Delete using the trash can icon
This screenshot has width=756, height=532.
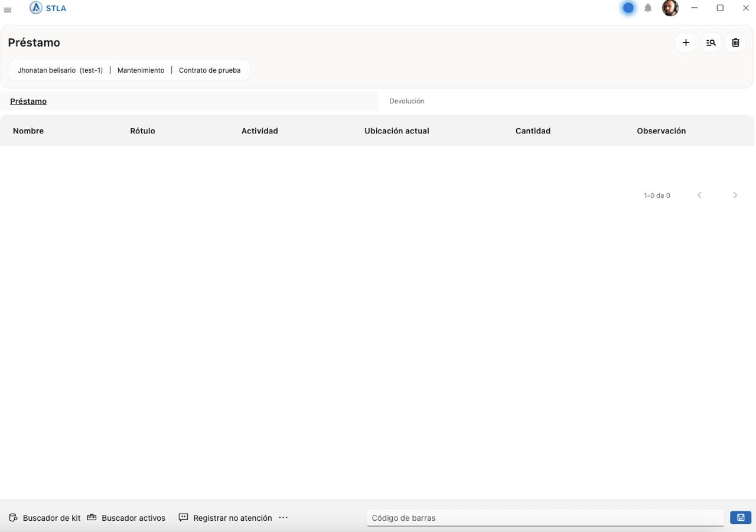coord(735,43)
